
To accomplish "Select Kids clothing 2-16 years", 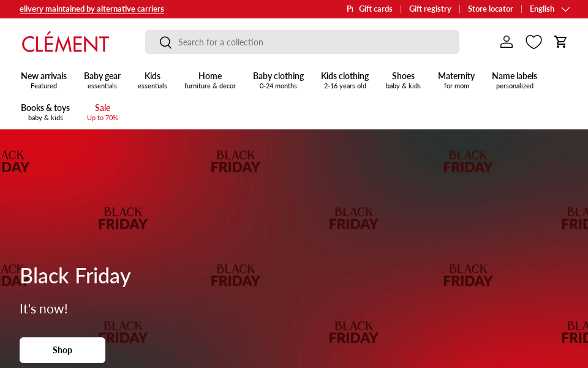I will (345, 80).
